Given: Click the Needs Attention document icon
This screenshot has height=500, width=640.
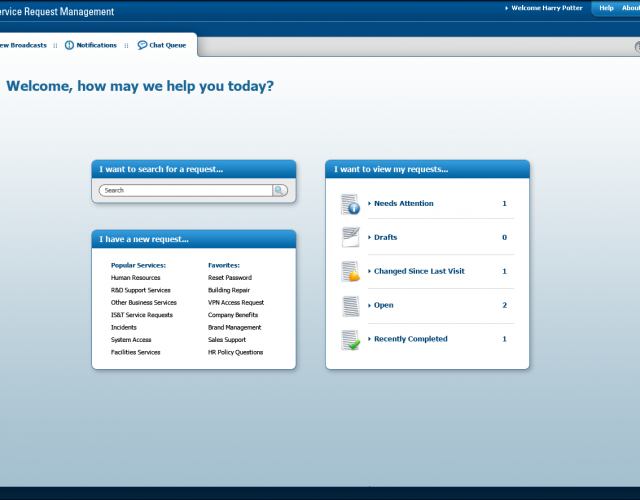Looking at the screenshot, I should pyautogui.click(x=351, y=204).
